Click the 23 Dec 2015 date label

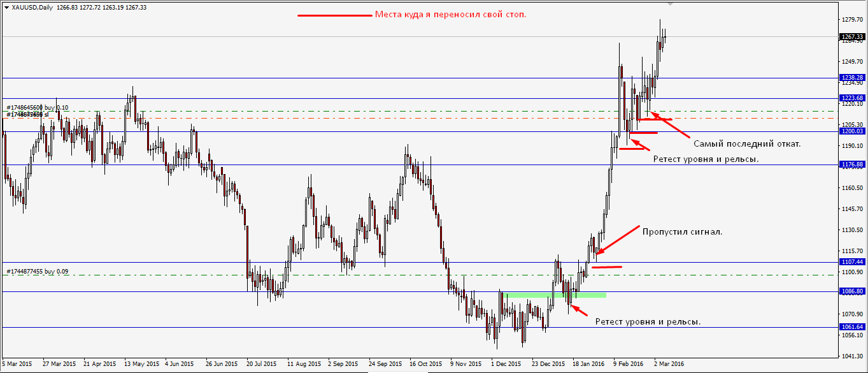click(x=548, y=364)
